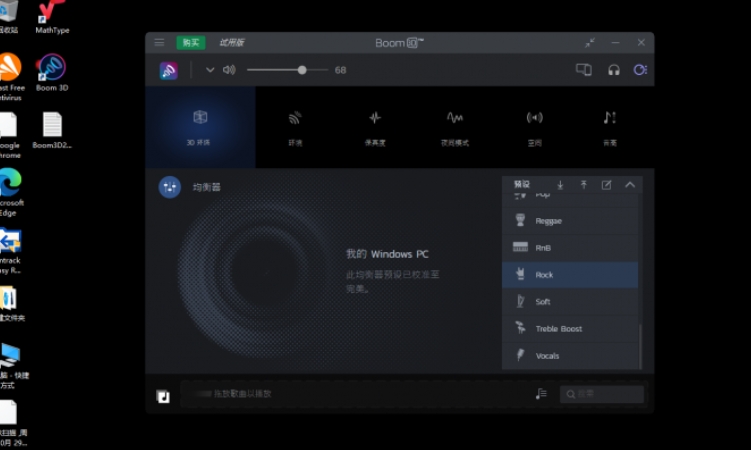Choose the RnB equalizer preset

(x=570, y=248)
